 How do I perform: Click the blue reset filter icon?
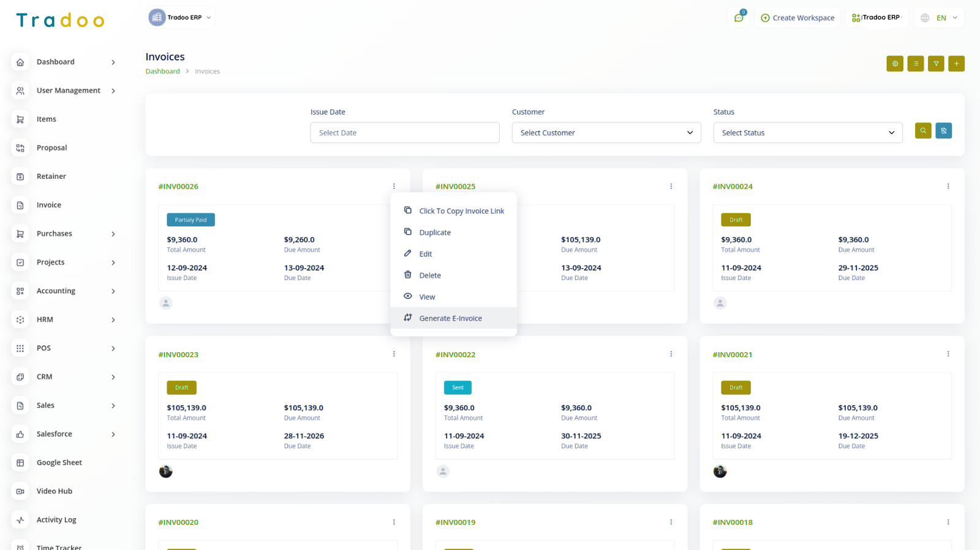coord(943,130)
